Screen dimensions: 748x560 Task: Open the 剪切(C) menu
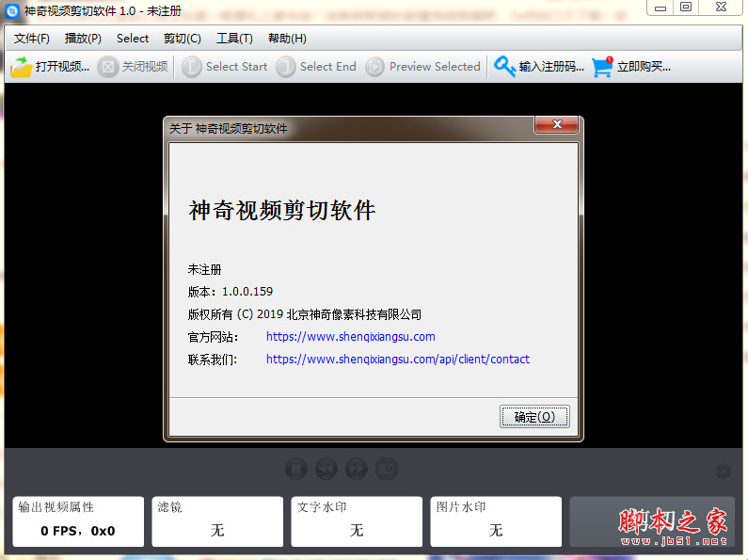[183, 39]
